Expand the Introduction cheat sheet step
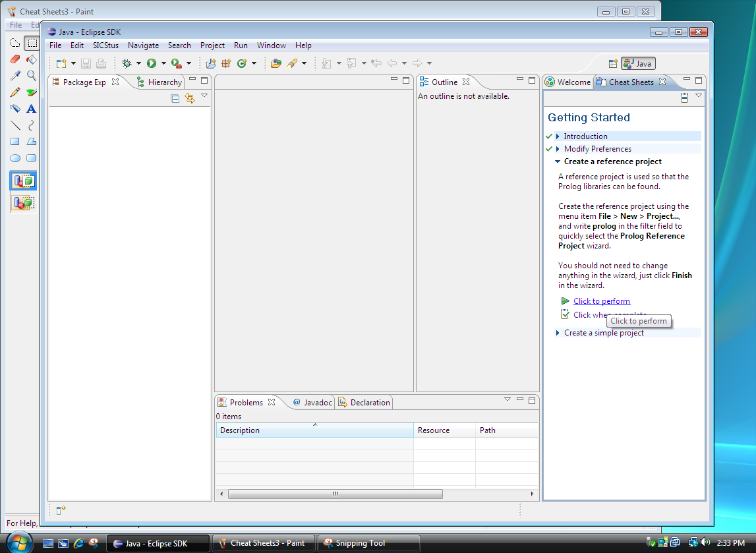 point(558,136)
